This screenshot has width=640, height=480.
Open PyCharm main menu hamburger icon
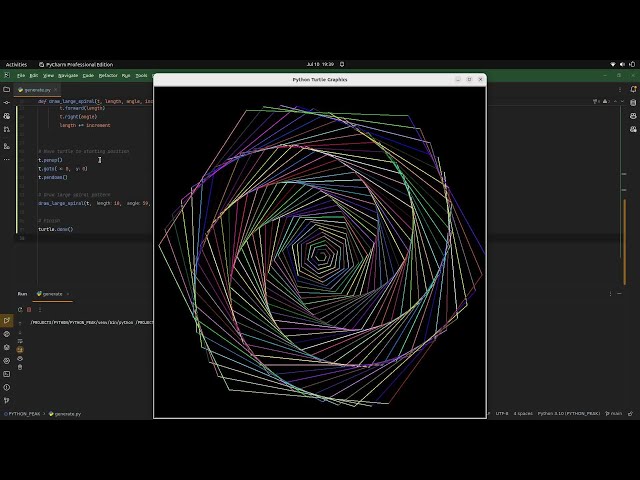(7, 76)
